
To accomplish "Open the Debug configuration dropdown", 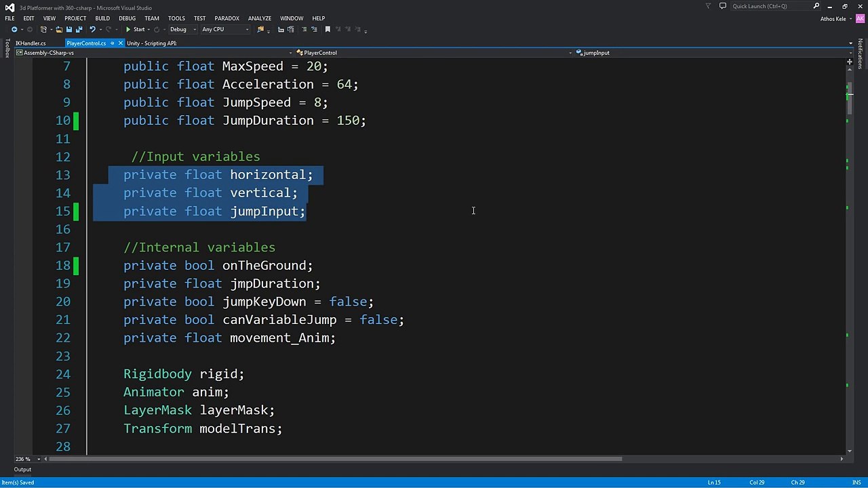I will pyautogui.click(x=182, y=30).
